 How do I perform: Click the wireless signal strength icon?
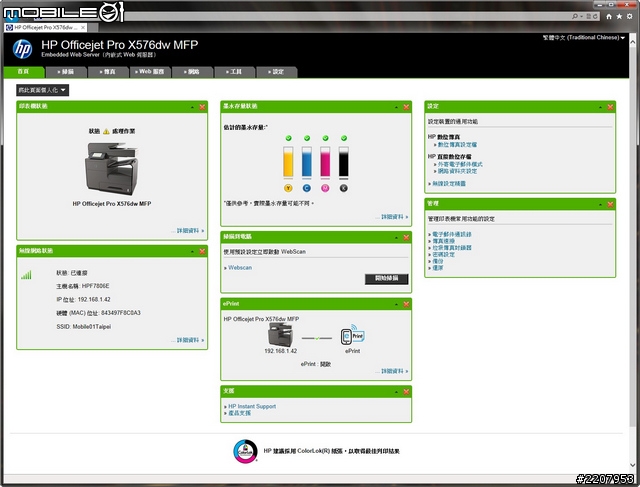pos(26,275)
